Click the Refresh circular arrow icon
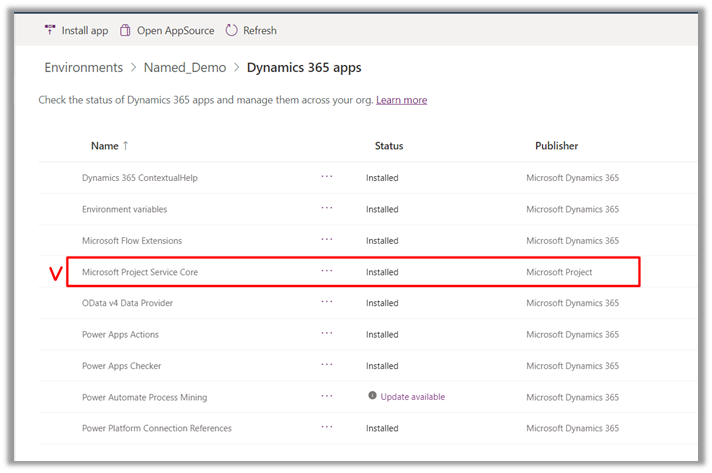712x473 pixels. (x=231, y=30)
